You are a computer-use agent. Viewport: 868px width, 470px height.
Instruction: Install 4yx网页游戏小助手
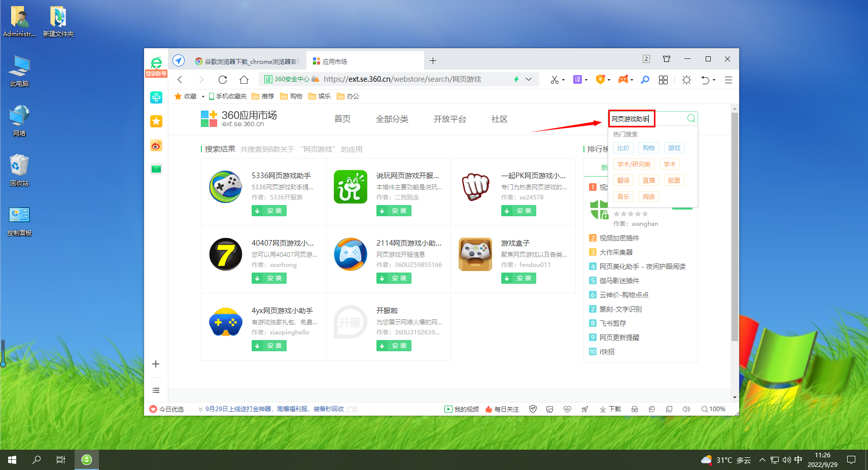pyautogui.click(x=269, y=346)
